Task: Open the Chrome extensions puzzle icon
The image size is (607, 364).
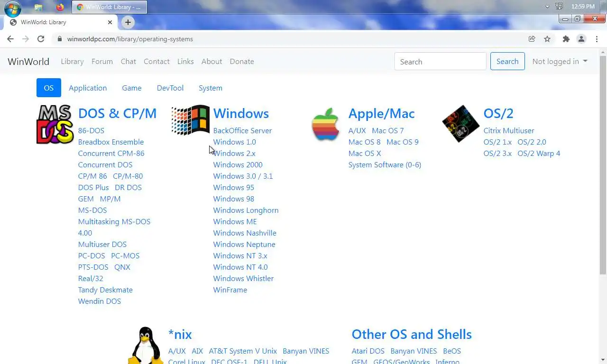Action: click(x=566, y=39)
